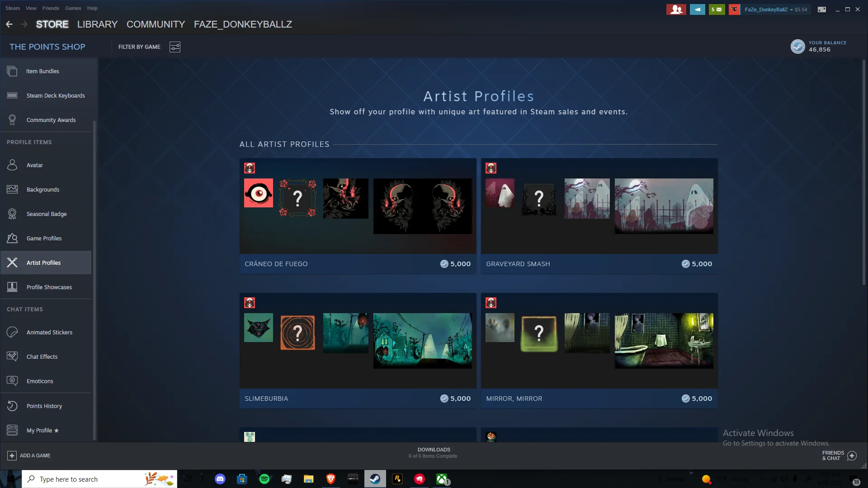Select Game Profiles from Profile Items
Viewport: 868px width, 488px height.
44,238
